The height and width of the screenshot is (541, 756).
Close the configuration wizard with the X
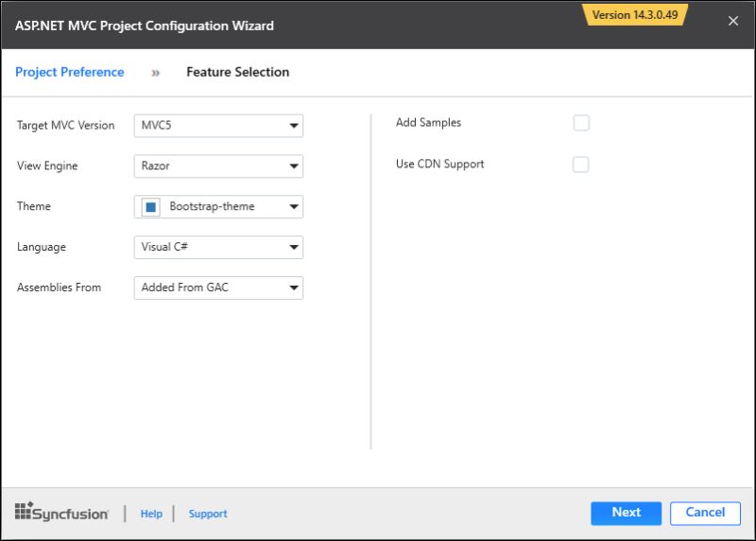[733, 21]
